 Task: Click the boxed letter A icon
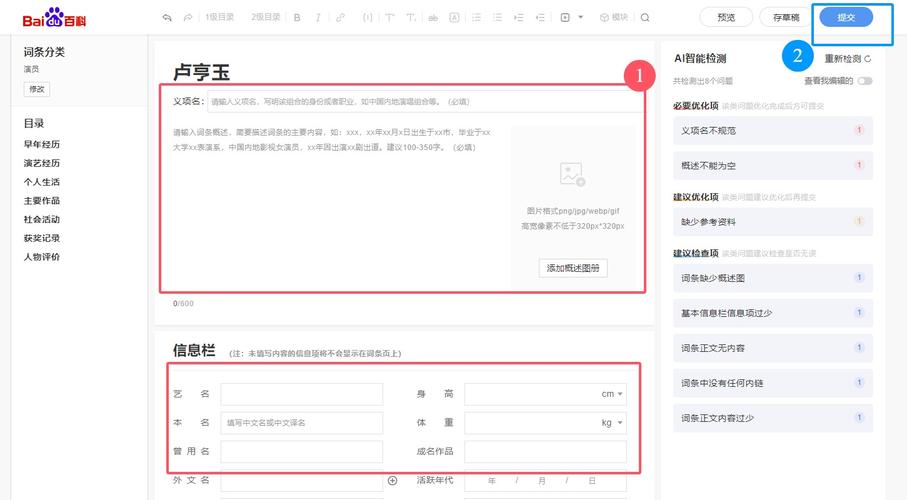pyautogui.click(x=454, y=17)
